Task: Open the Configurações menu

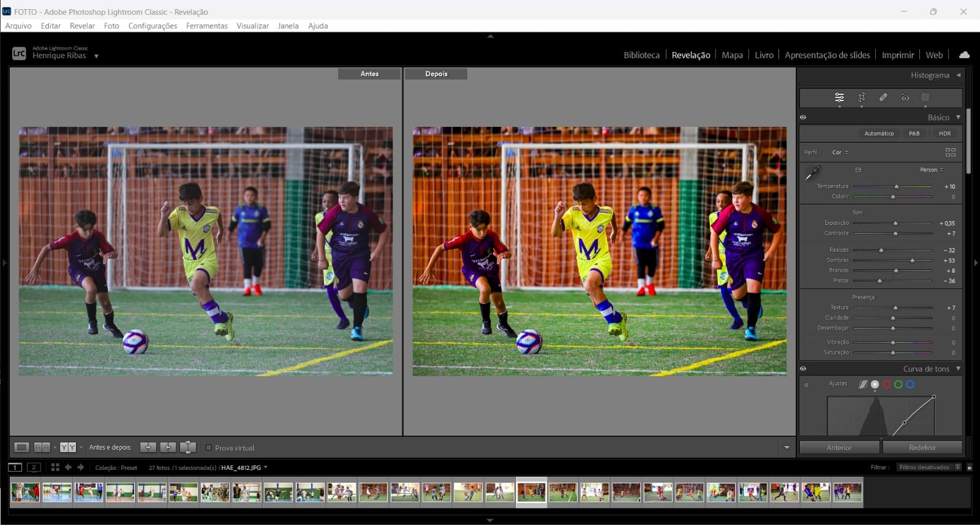Action: 153,26
